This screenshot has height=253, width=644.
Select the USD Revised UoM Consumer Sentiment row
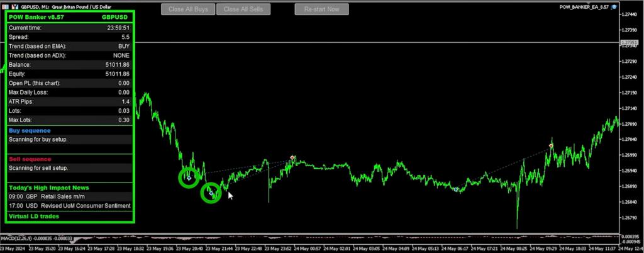click(x=69, y=206)
